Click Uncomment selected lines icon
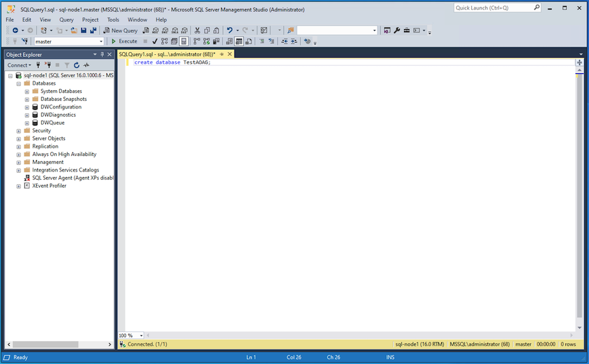589x364 pixels. tap(271, 41)
